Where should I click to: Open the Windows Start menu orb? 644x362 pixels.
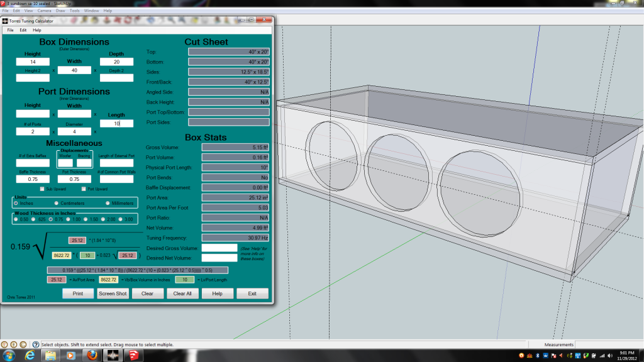click(9, 356)
